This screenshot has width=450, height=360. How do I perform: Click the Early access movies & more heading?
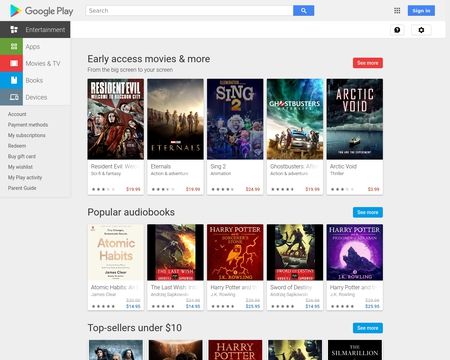(149, 59)
